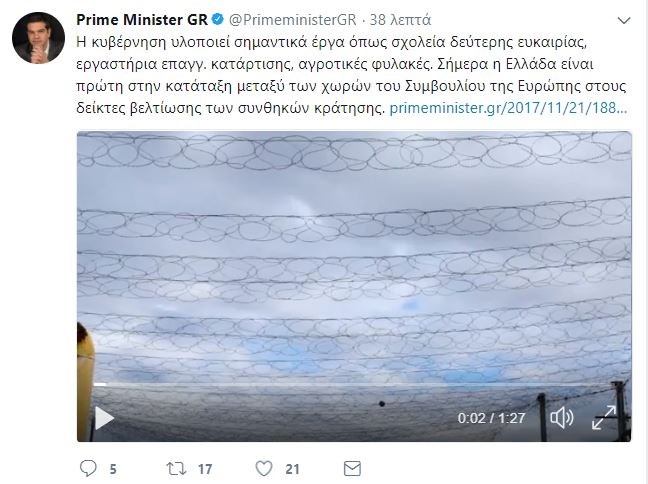Expand the video to fullscreen
Image resolution: width=648 pixels, height=484 pixels.
604,417
